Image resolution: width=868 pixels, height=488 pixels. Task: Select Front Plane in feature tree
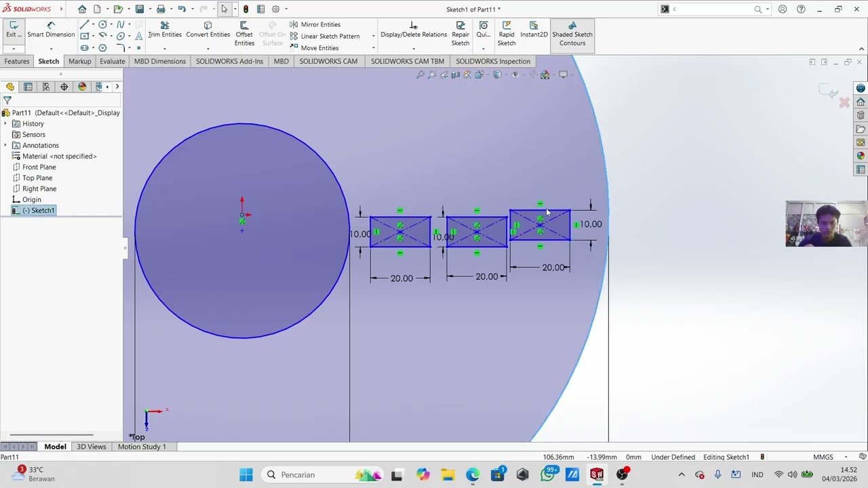click(39, 167)
